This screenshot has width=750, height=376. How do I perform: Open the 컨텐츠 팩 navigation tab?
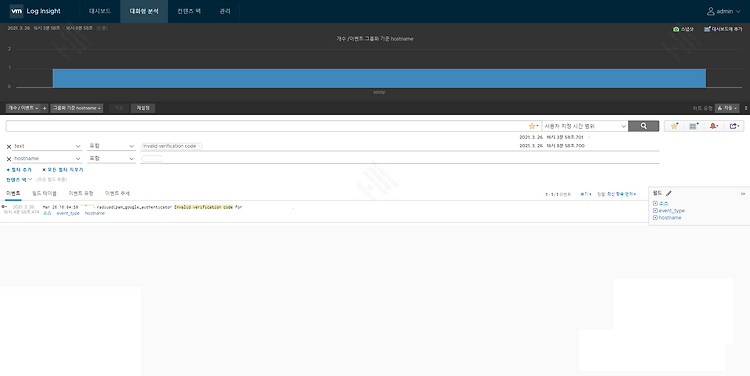189,11
